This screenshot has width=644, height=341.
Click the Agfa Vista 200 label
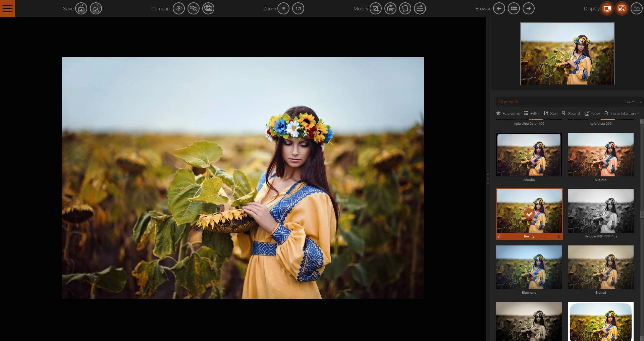pos(601,124)
